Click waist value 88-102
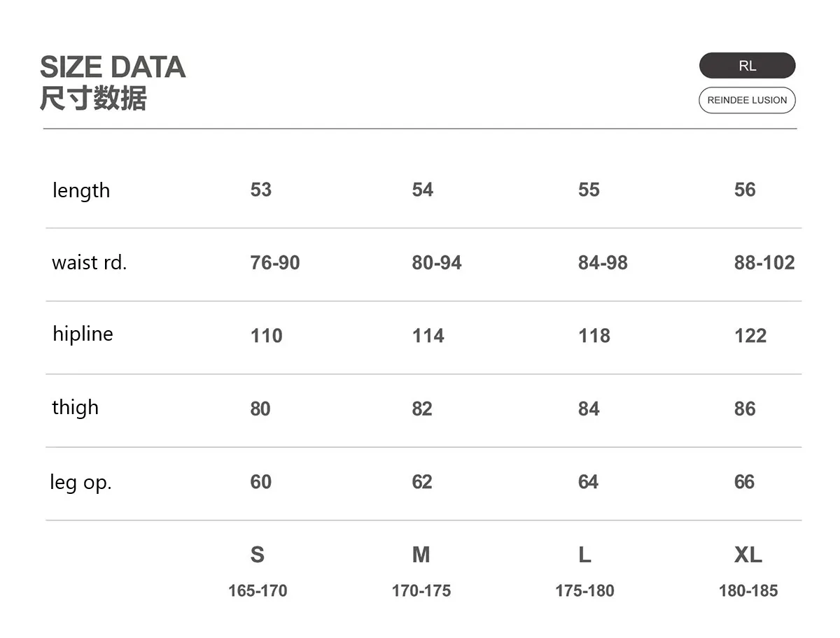Viewport: 840px width, 638px height. coord(764,263)
